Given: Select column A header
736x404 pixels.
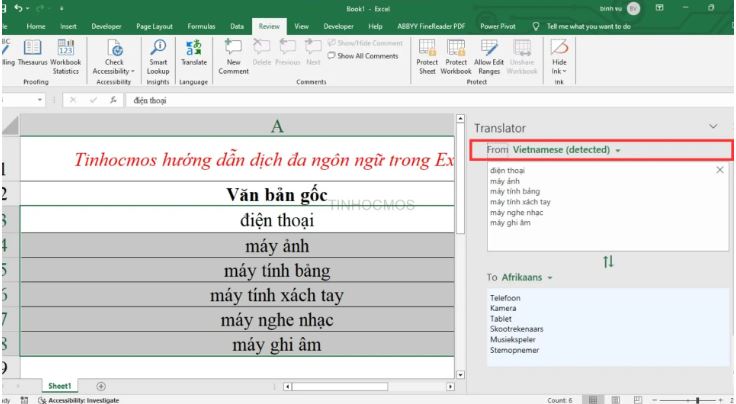Looking at the screenshot, I should 237,126.
